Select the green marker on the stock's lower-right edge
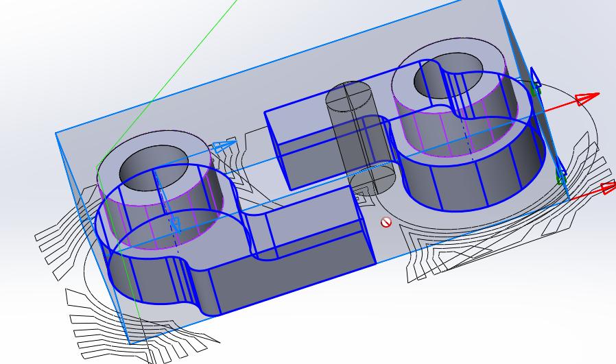 pos(560,180)
